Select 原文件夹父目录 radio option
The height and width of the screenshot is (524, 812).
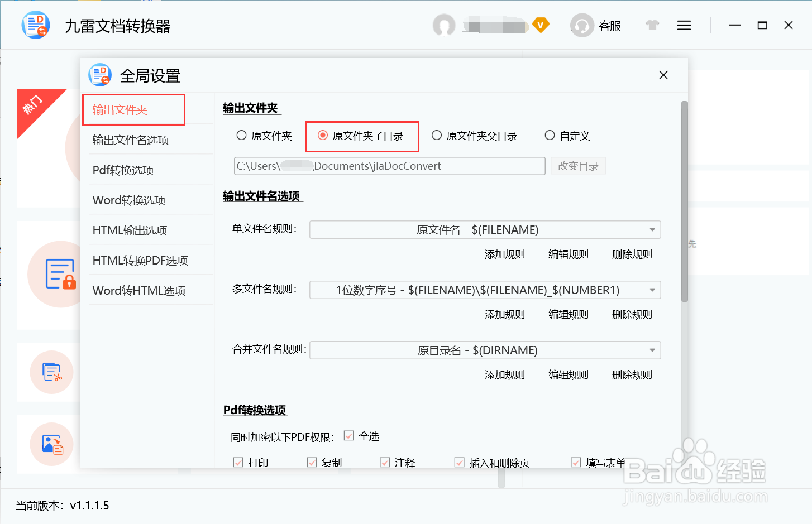[x=437, y=135]
